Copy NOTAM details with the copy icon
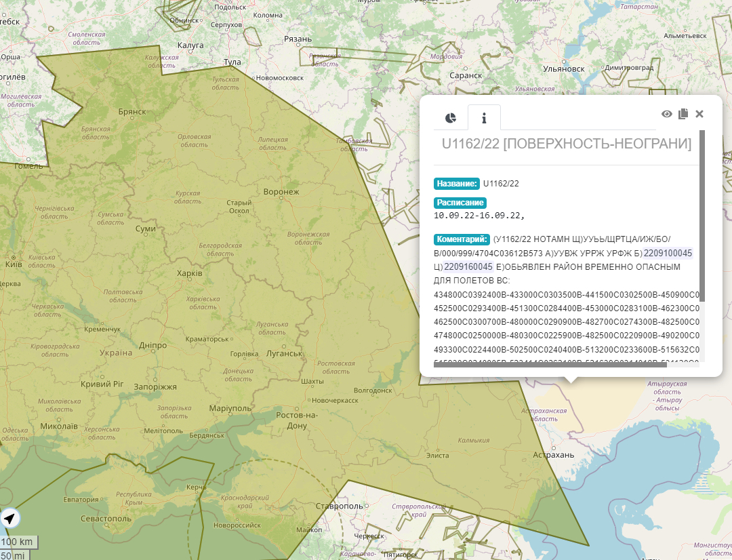This screenshot has height=560, width=732. click(683, 114)
